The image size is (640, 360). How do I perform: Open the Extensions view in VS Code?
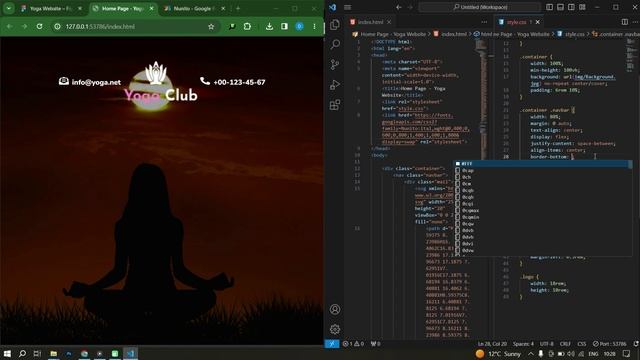(x=335, y=105)
